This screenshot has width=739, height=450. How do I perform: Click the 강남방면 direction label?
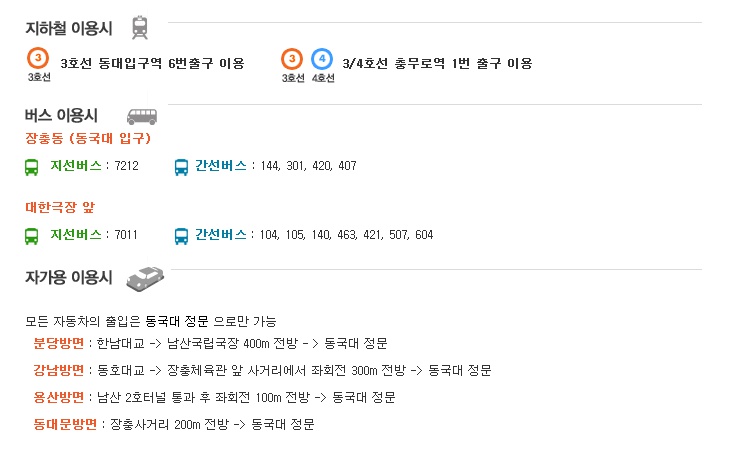[x=58, y=370]
